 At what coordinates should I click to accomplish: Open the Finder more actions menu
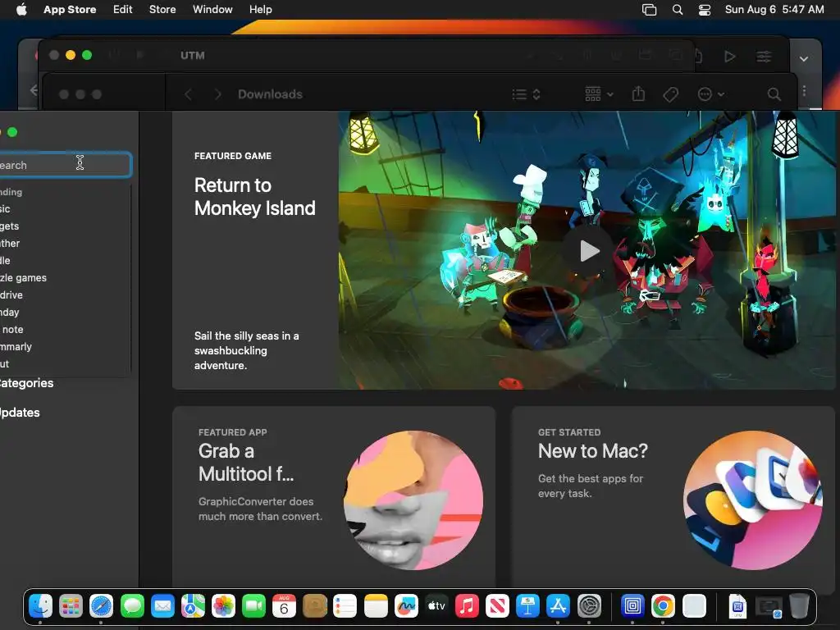[x=711, y=94]
